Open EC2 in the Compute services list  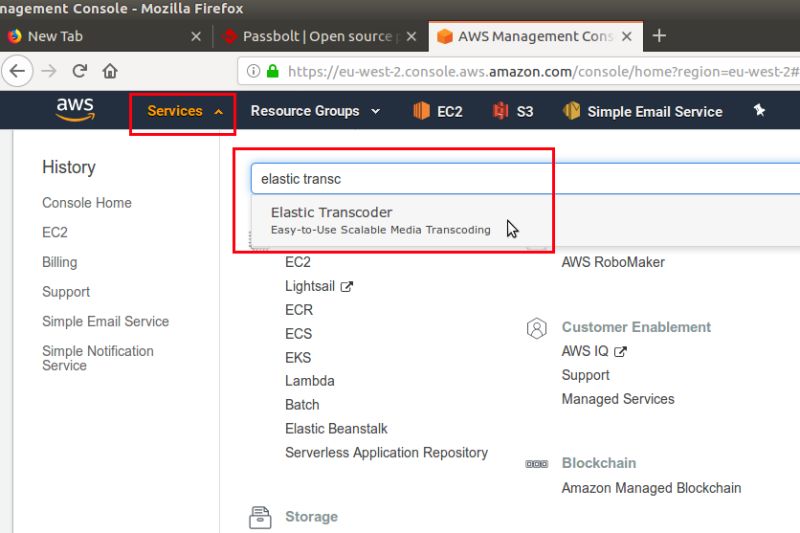pyautogui.click(x=297, y=262)
